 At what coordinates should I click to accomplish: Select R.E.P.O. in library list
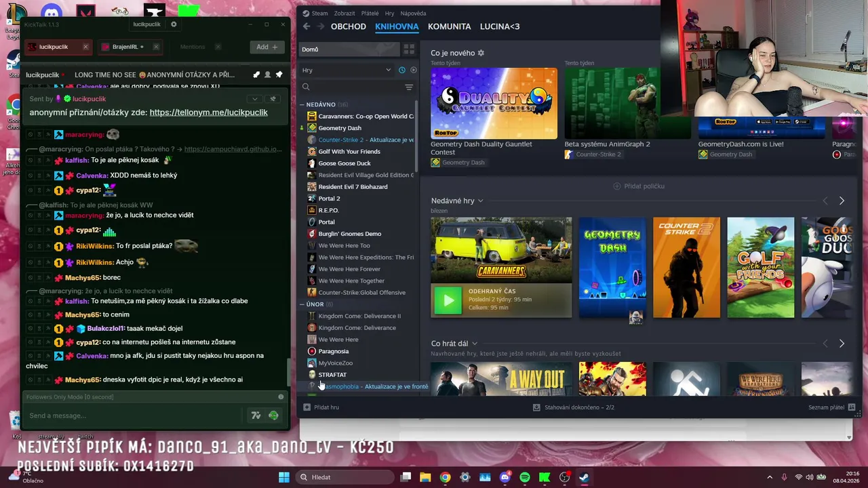pyautogui.click(x=328, y=210)
